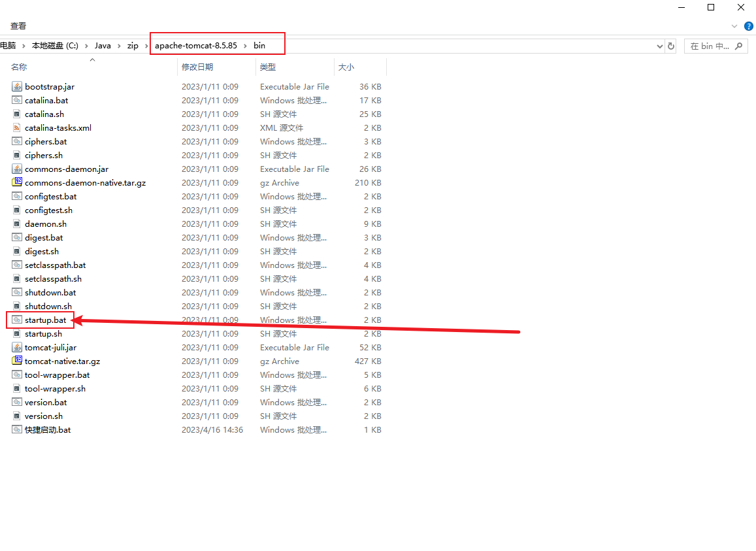The height and width of the screenshot is (551, 756).
Task: Go to Java folder in breadcrumb
Action: (x=103, y=46)
